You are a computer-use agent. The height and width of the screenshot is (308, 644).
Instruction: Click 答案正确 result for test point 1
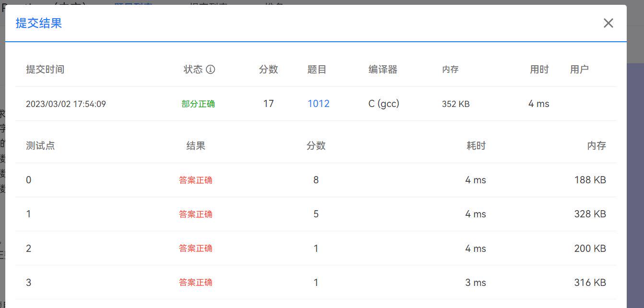[196, 214]
